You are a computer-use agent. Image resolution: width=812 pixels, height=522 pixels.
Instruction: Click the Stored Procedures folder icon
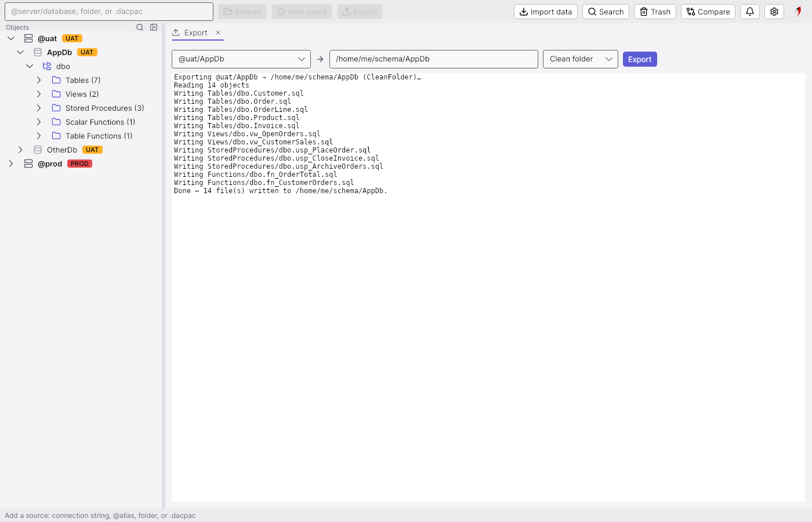(56, 108)
